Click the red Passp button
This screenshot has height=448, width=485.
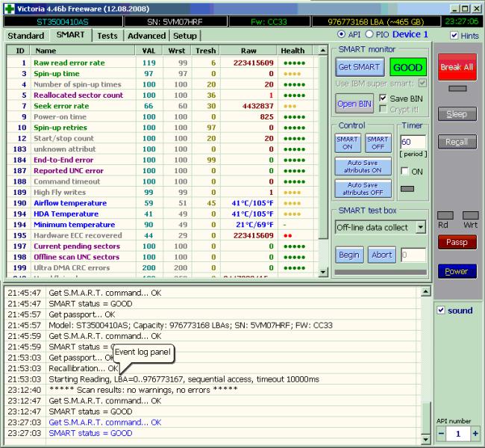click(x=457, y=243)
